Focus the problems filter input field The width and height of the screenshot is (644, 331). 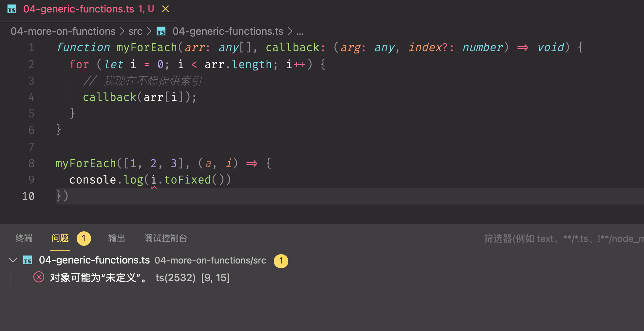(x=563, y=239)
